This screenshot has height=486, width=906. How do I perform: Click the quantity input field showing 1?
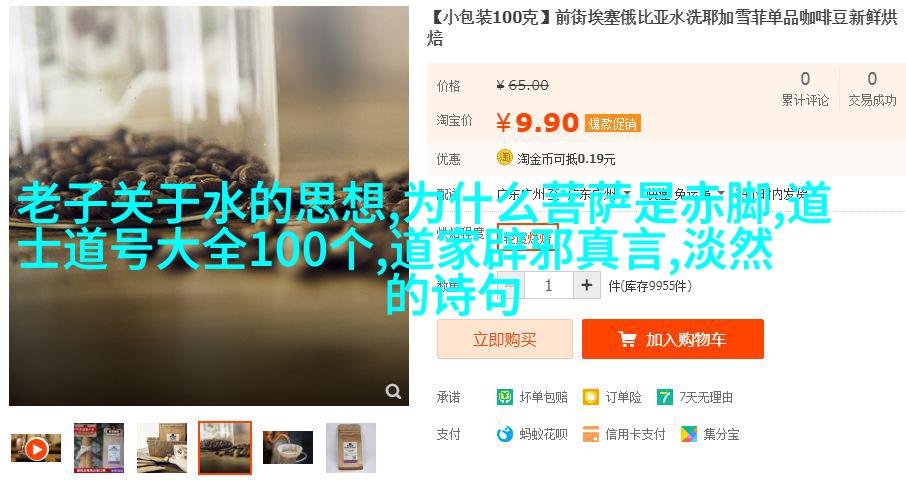coord(548,285)
